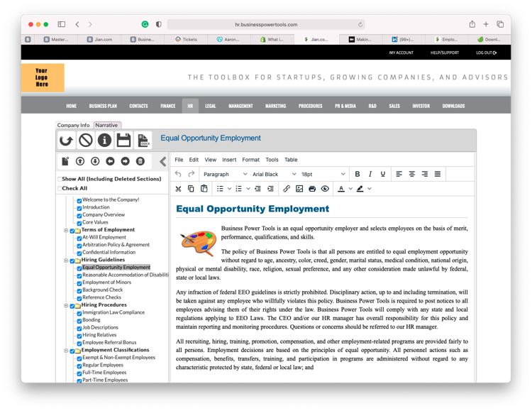The image size is (532, 411).
Task: Copy selection icon in editor toolbar
Action: click(x=191, y=189)
